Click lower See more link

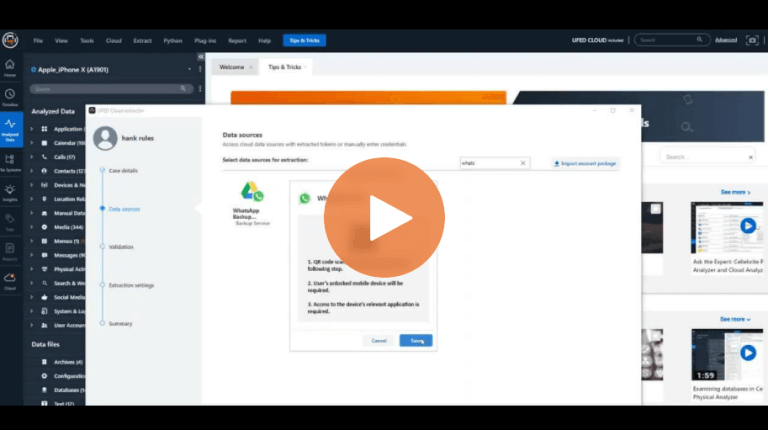coord(735,319)
